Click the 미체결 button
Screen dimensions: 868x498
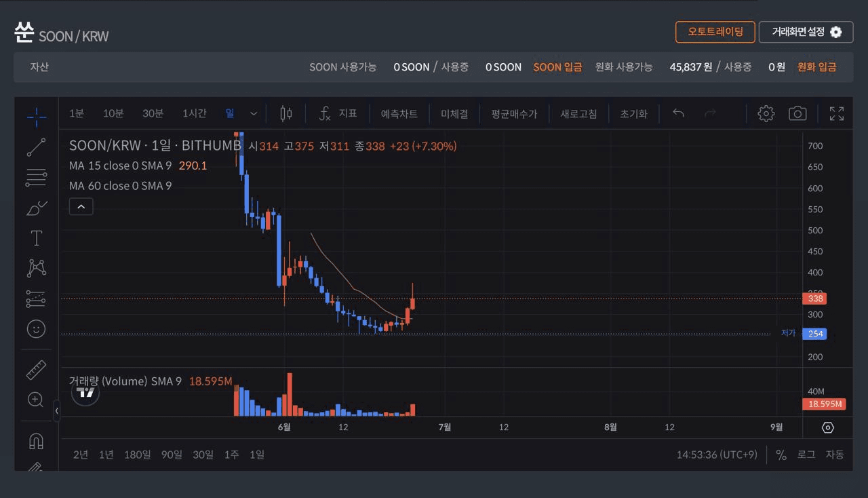(454, 113)
